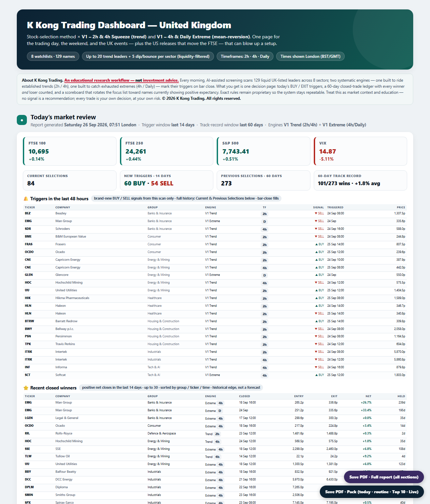Click the 4h badge in Schroders row
Image resolution: width=430 pixels, height=504 pixels.
pos(264,229)
